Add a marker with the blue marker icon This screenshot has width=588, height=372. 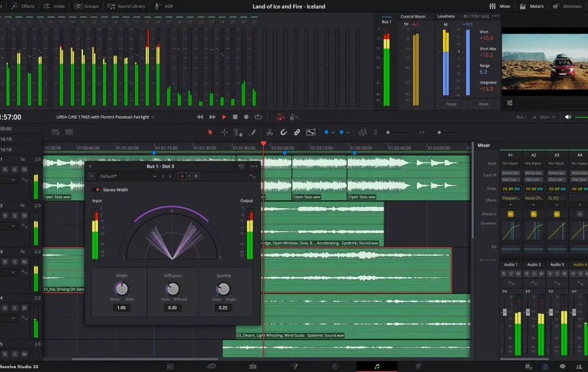pos(342,132)
